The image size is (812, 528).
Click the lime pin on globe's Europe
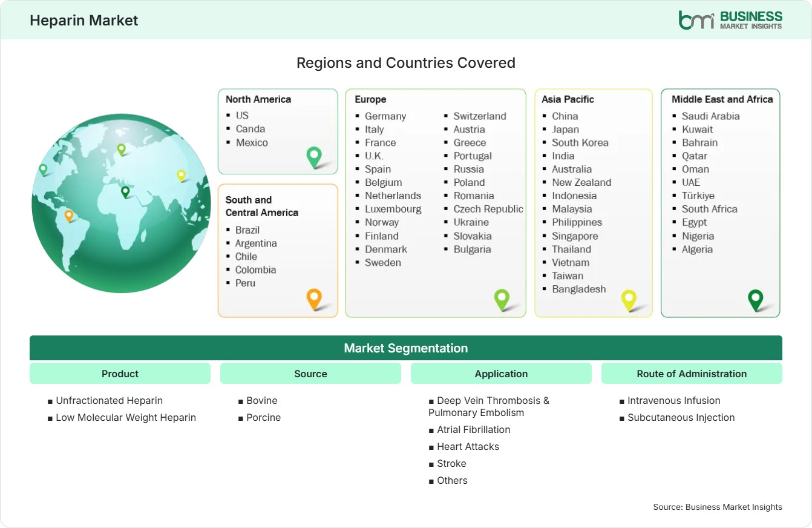click(121, 149)
